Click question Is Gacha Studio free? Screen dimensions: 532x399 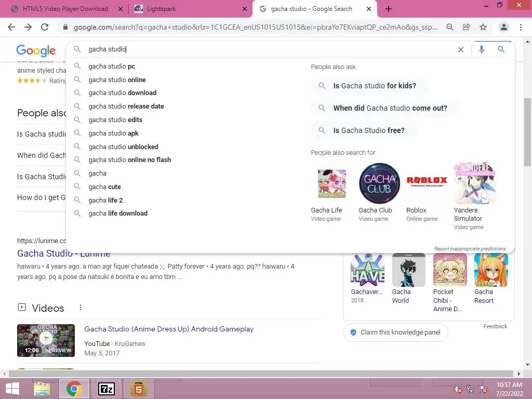364,130
